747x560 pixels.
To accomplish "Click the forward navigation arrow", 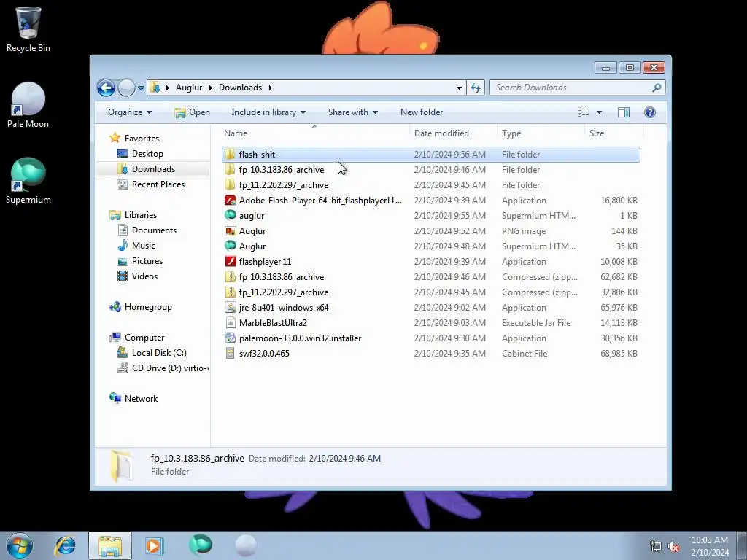I will click(x=126, y=87).
